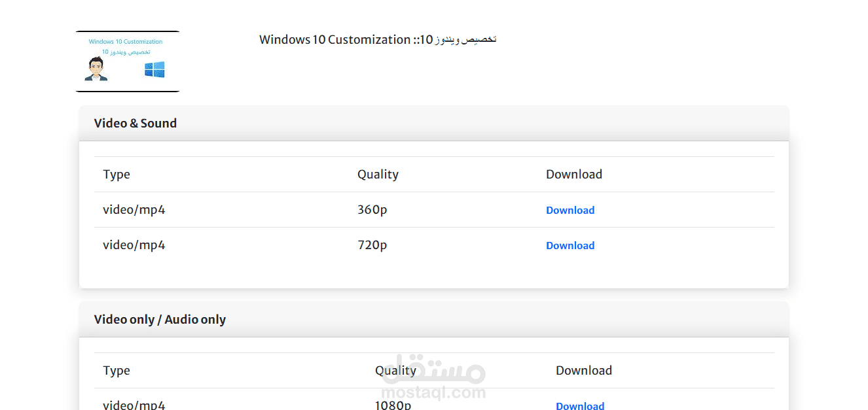
Task: Click the mostaql watermark logo
Action: click(439, 380)
